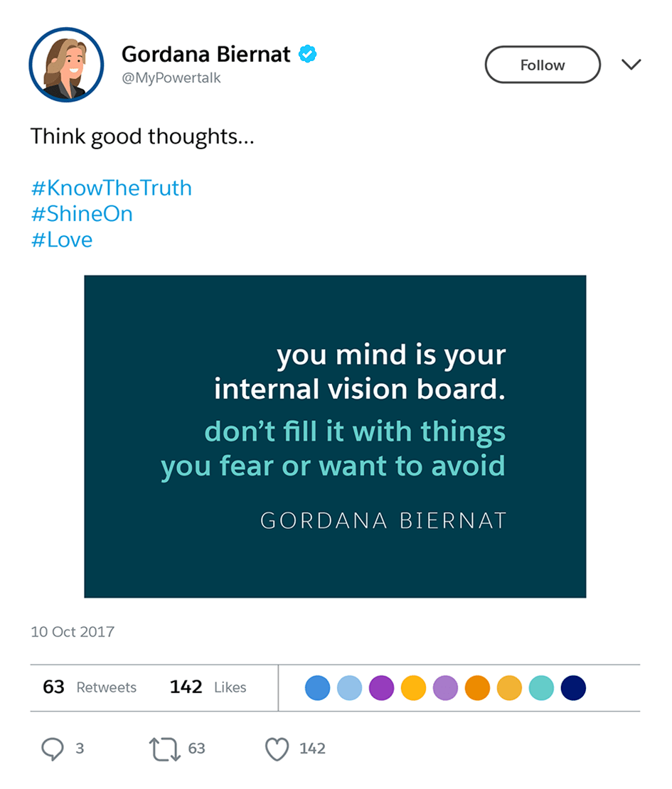
Task: Open the quote image in tweet
Action: (x=335, y=436)
